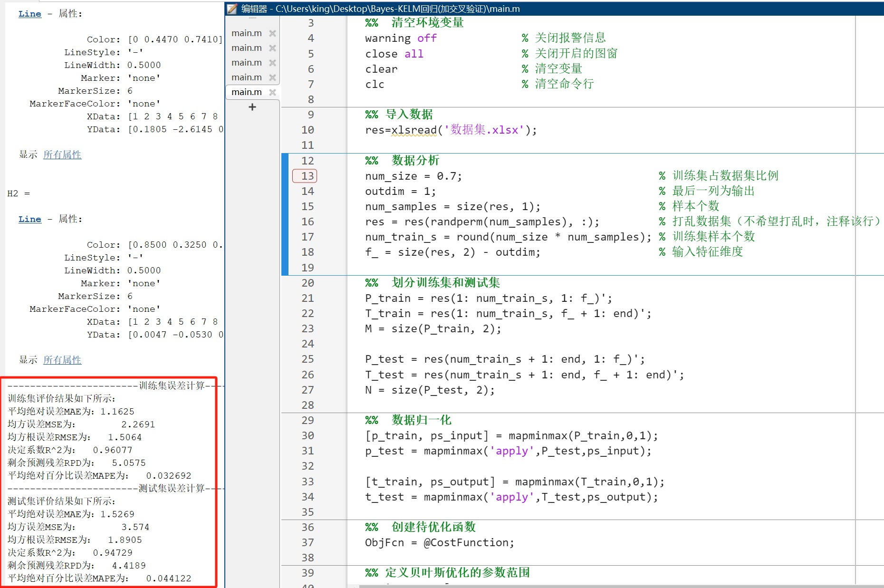Add a new editor tab with plus button
This screenshot has height=588, width=884.
click(x=252, y=107)
